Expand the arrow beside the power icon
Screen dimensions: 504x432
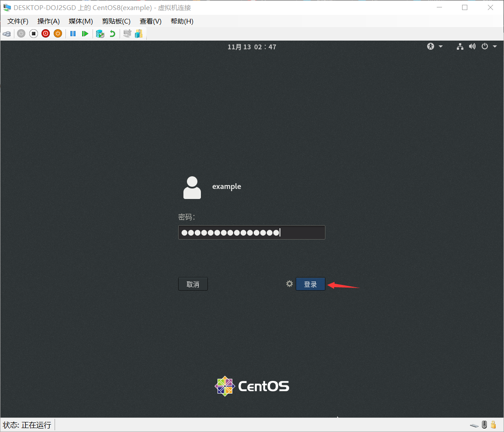[x=495, y=47]
